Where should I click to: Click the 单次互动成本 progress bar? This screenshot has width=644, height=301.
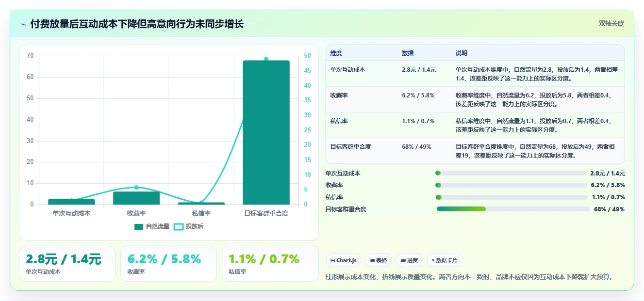(511, 173)
